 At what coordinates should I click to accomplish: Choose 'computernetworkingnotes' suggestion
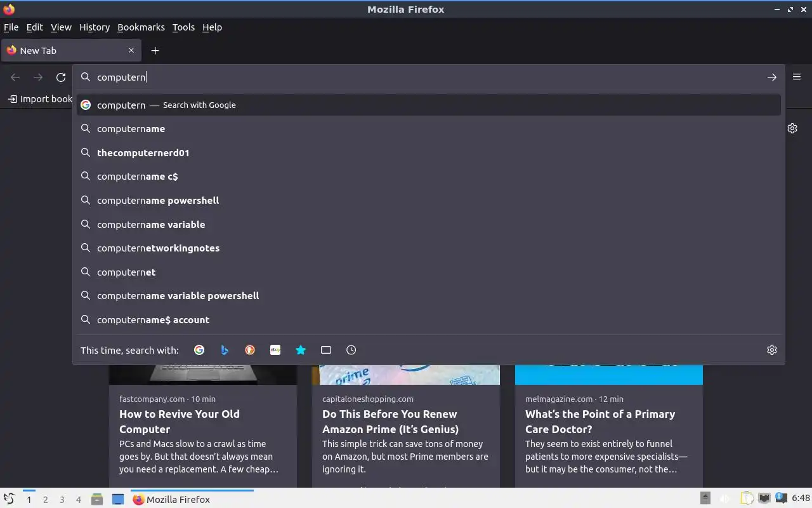[429, 248]
